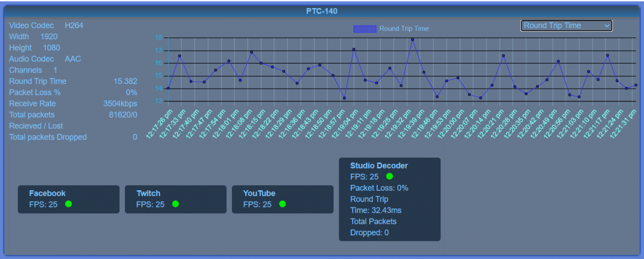Image resolution: width=644 pixels, height=259 pixels.
Task: Click the Round Trip Time 15.382 reading
Action: pyautogui.click(x=125, y=81)
